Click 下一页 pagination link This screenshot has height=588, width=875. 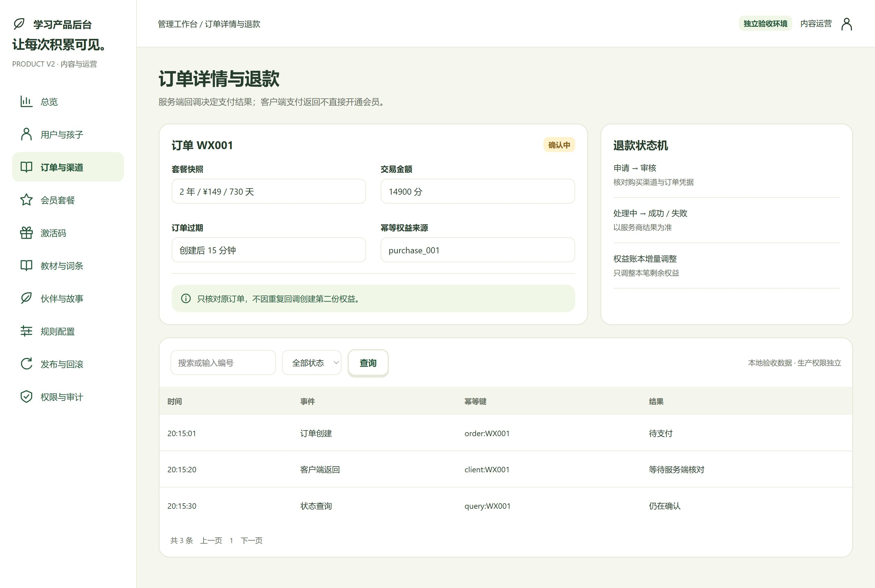click(x=252, y=540)
